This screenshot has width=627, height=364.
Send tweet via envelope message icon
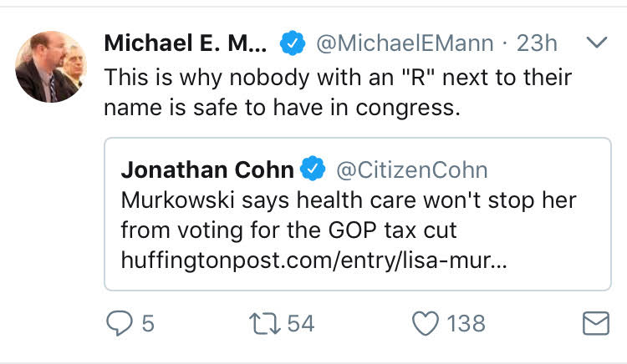[x=596, y=323]
